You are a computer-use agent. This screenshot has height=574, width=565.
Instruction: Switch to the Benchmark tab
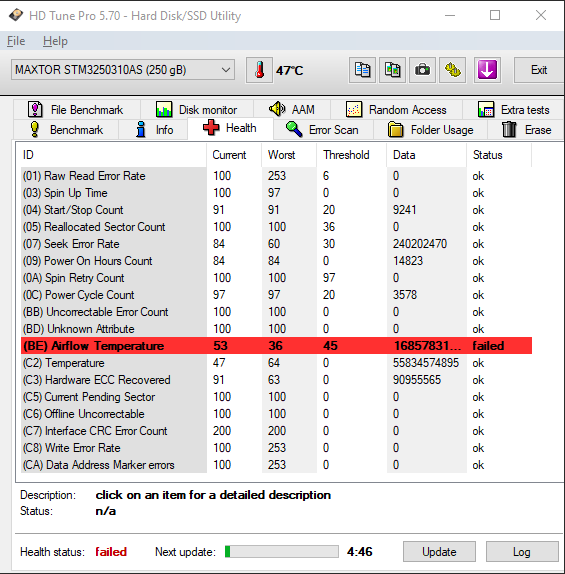pyautogui.click(x=66, y=130)
